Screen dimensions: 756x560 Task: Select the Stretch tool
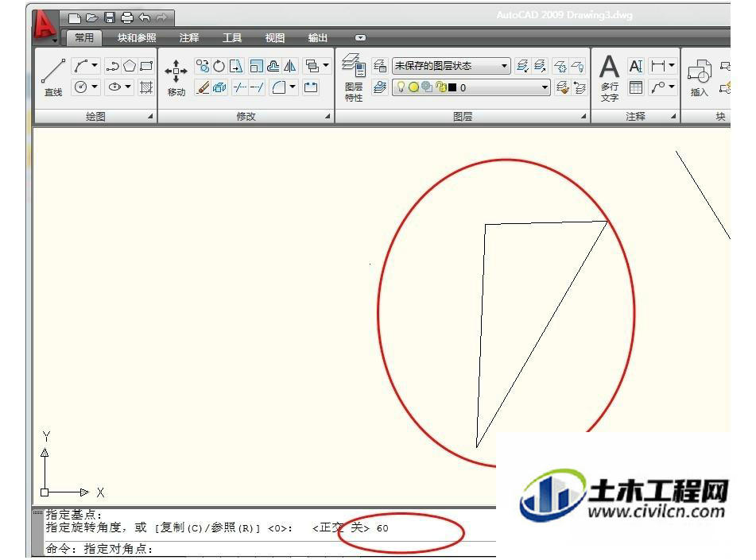tap(236, 66)
